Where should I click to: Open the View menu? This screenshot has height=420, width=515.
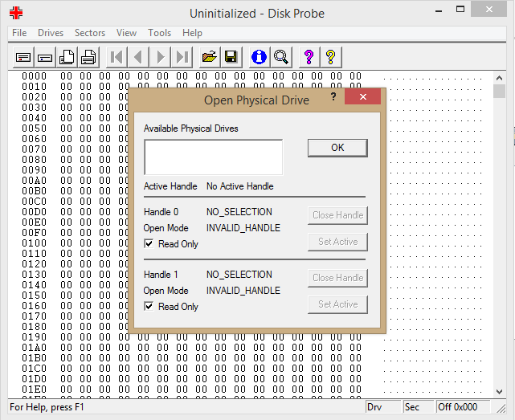pos(126,33)
